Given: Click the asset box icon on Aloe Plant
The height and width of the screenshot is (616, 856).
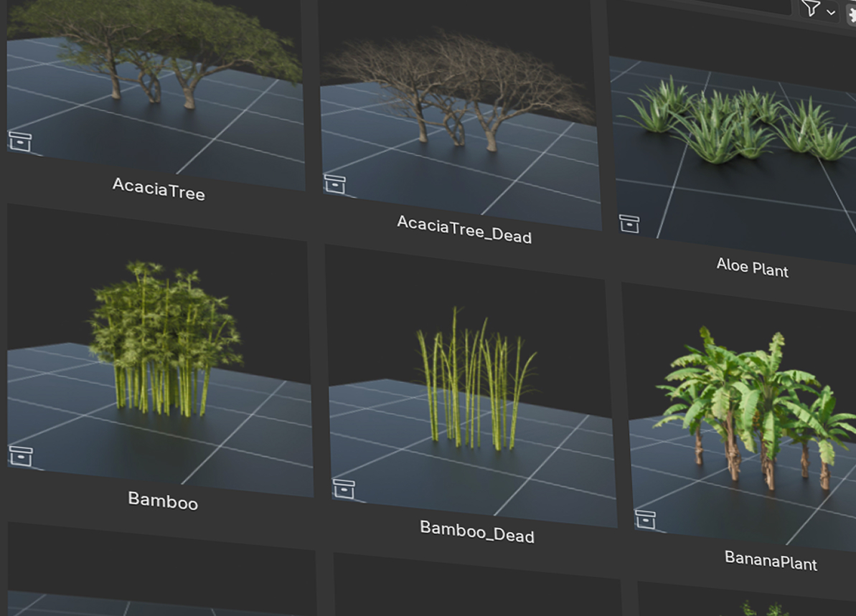Looking at the screenshot, I should [629, 223].
